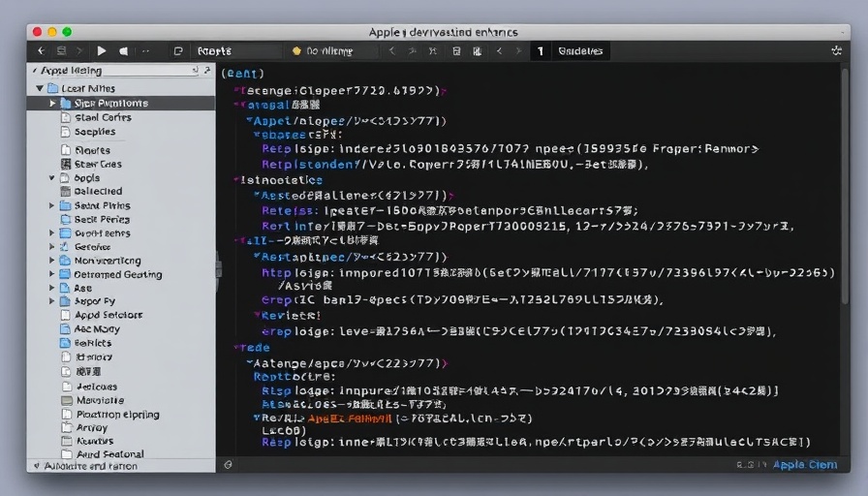The height and width of the screenshot is (496, 868).
Task: Click the left chevron right of the yellow status field
Action: click(x=392, y=51)
